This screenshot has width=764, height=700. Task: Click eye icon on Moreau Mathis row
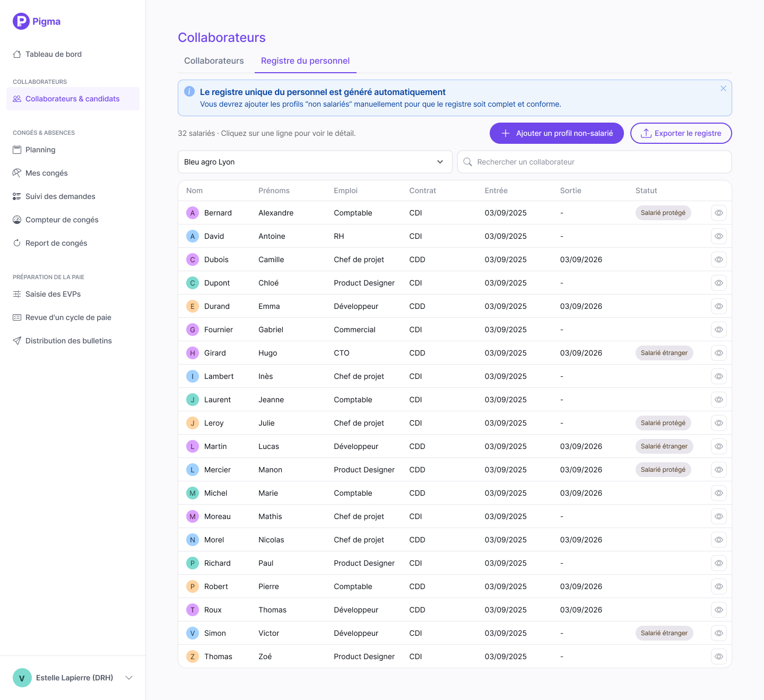[x=719, y=516]
